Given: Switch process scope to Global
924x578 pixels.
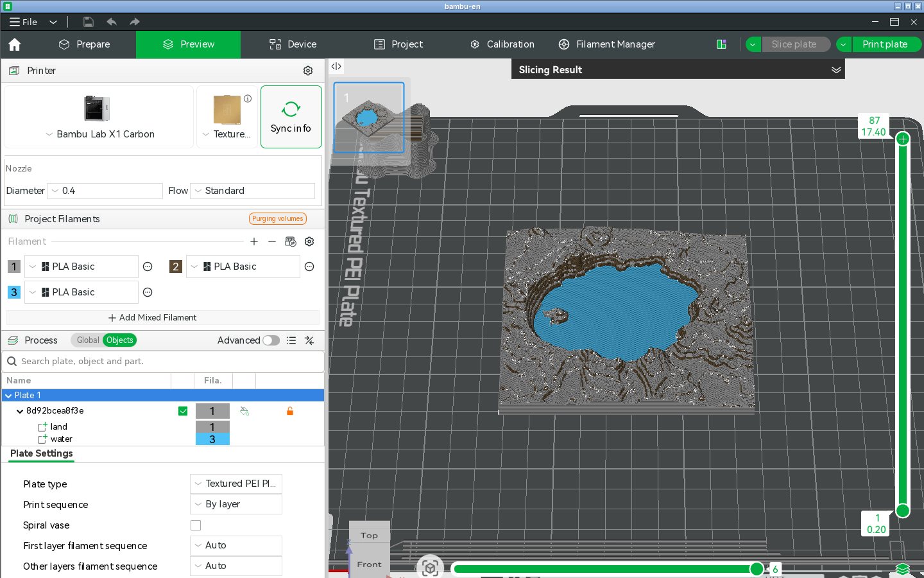Looking at the screenshot, I should (x=88, y=340).
